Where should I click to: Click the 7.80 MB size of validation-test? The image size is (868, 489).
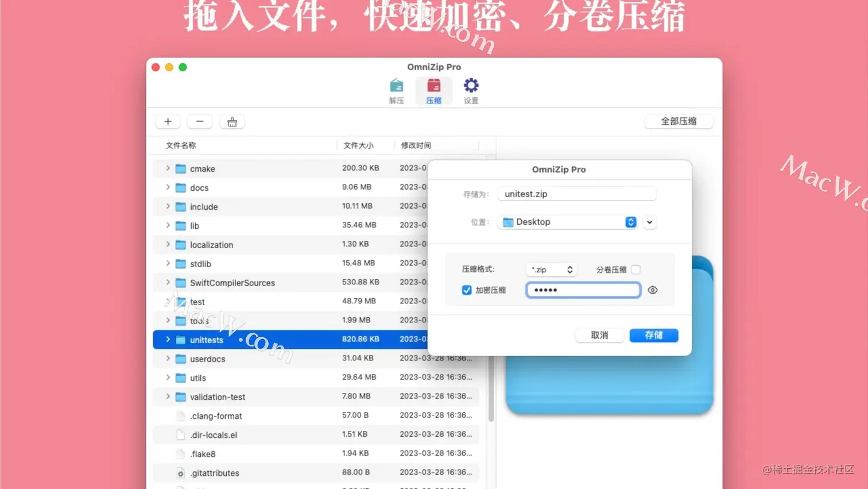(356, 396)
